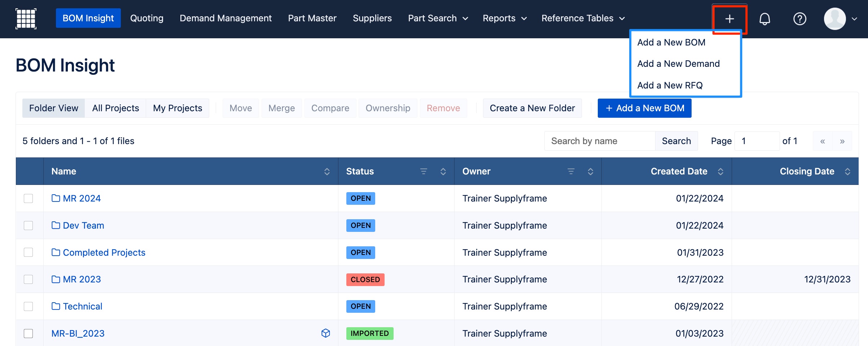Image resolution: width=868 pixels, height=346 pixels.
Task: Click the Remove button
Action: coord(443,108)
